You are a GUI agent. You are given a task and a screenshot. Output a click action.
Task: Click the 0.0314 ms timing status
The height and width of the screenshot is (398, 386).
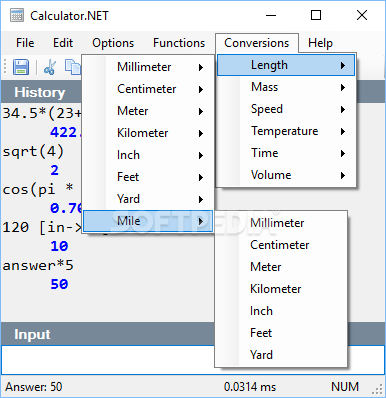(x=250, y=387)
